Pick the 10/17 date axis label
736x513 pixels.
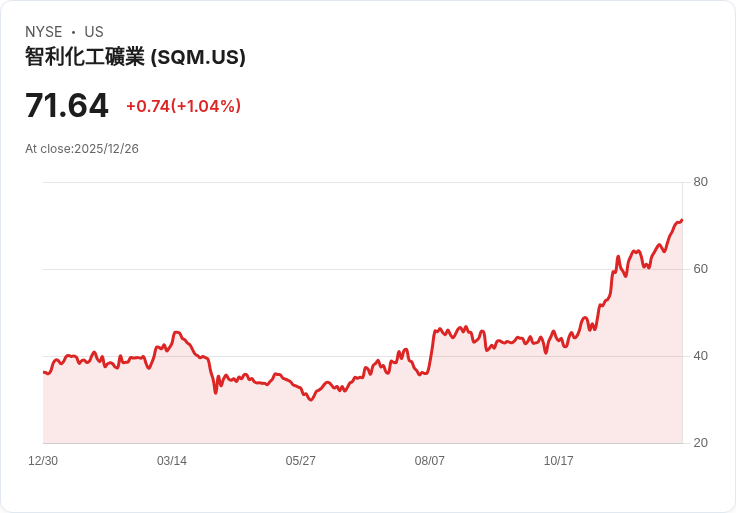pos(559,461)
